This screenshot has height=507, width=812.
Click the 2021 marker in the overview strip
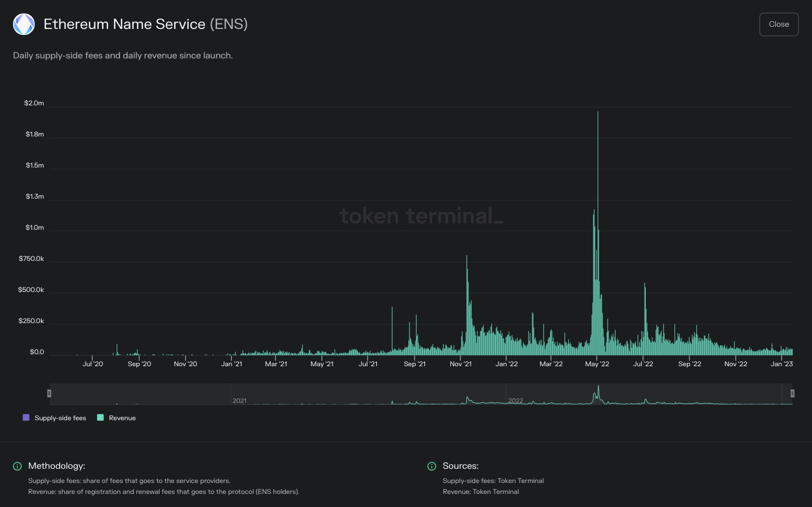click(240, 401)
